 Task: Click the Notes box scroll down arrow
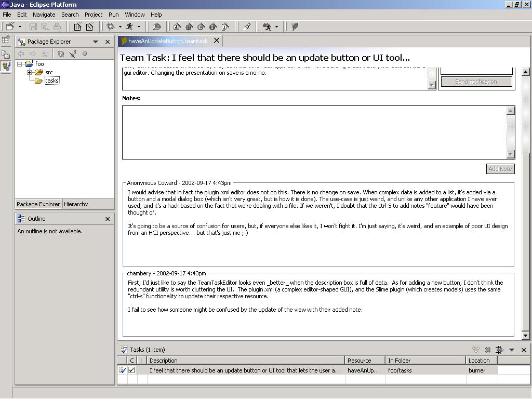511,154
